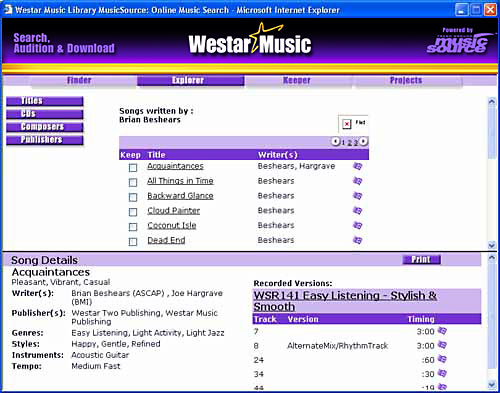Go to page 3 of song list
Viewport: 500px width, 393px height.
356,142
